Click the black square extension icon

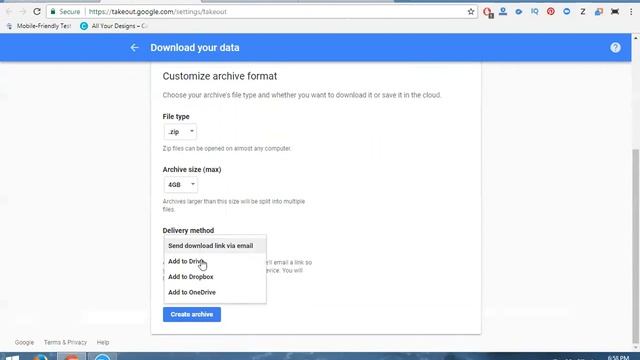(x=615, y=12)
